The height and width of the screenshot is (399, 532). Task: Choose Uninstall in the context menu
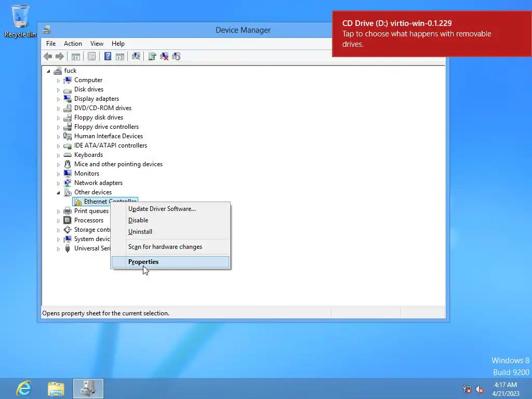[x=170, y=232]
